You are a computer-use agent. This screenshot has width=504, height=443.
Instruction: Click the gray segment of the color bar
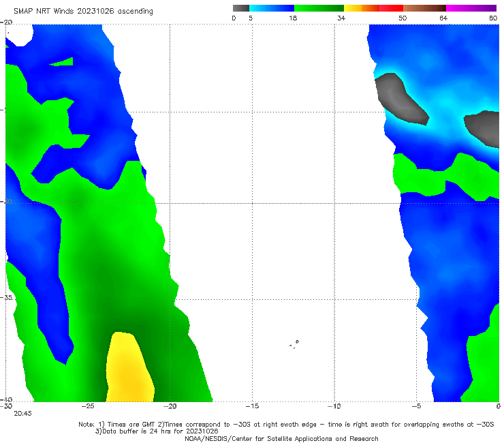[x=241, y=8]
